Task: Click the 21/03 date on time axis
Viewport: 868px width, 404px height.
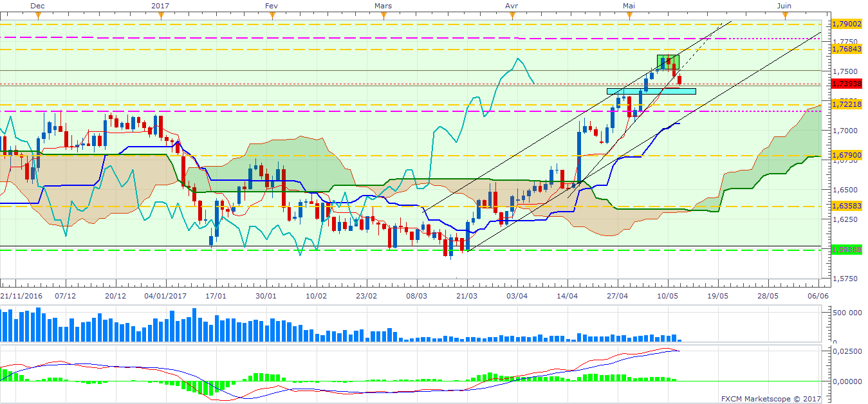Action: click(467, 296)
